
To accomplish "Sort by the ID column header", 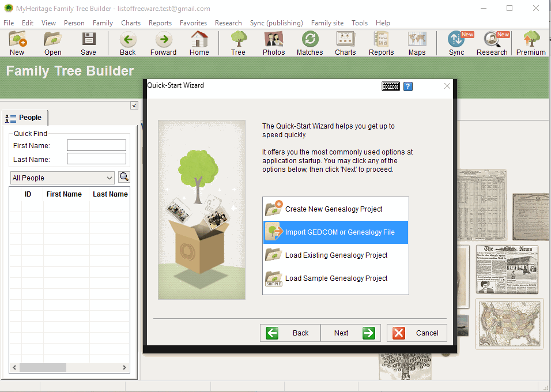I will pyautogui.click(x=32, y=194).
